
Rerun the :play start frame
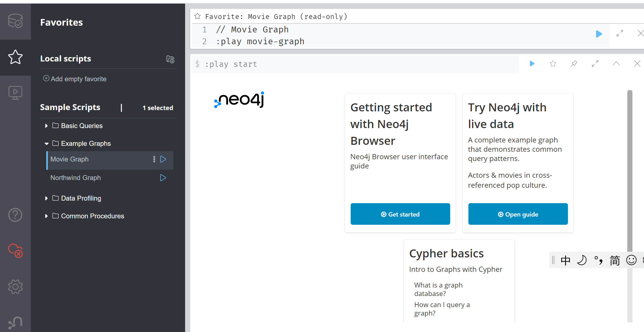[532, 64]
